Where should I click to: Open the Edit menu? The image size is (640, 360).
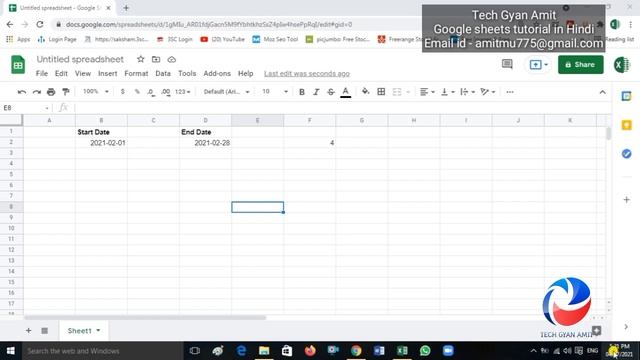pos(61,73)
